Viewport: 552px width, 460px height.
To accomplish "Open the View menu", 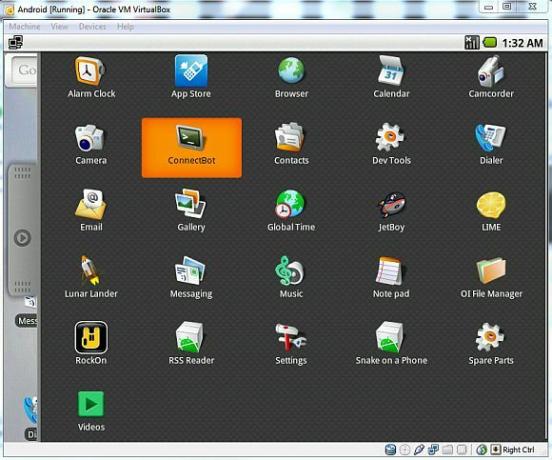I will 59,26.
